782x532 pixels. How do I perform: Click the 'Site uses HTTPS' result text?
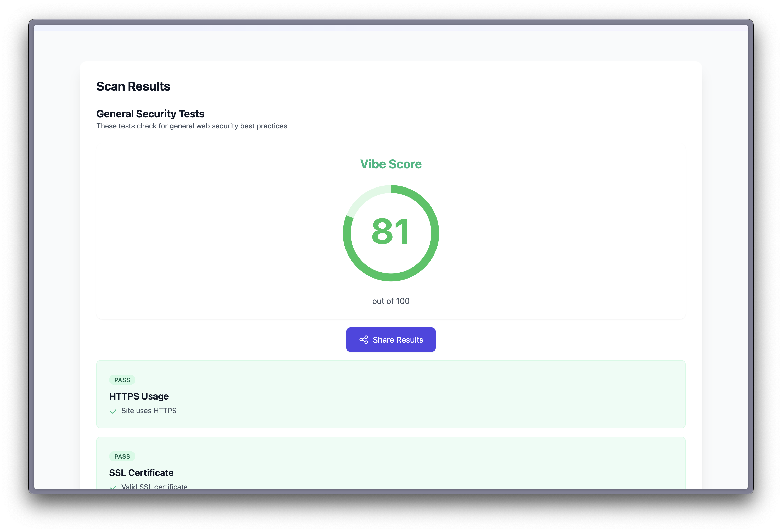(x=149, y=411)
